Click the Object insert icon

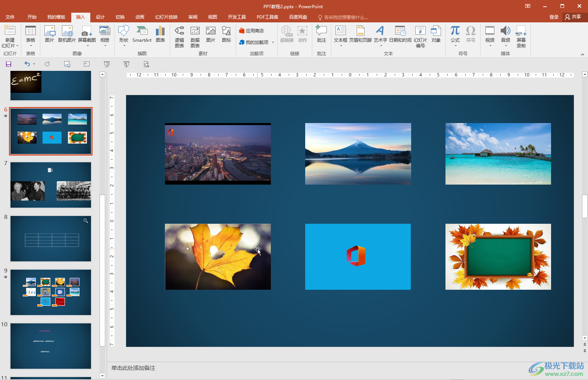(x=436, y=34)
